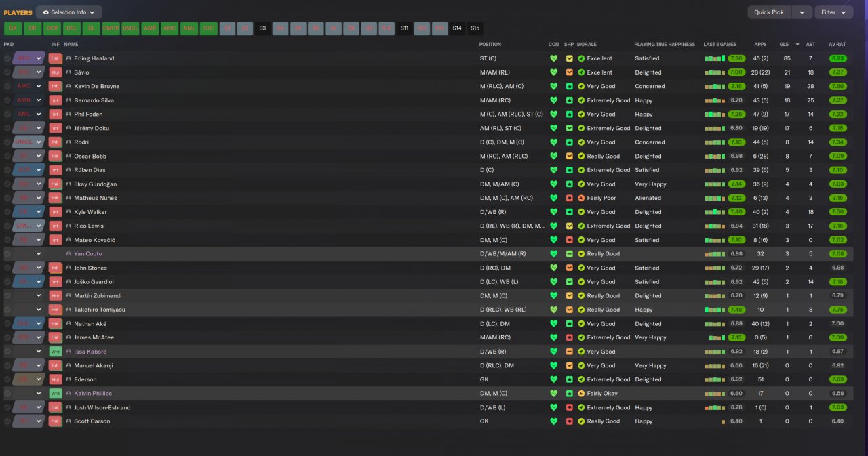
Task: Toggle the picked checkbox for Kevin De Bruyne
Action: 7,86
